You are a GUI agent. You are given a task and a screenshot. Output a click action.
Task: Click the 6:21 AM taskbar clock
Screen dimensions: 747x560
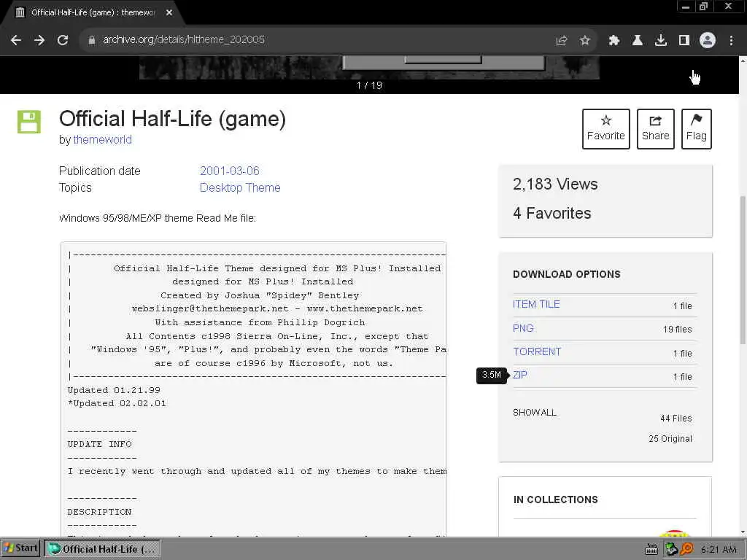pos(719,550)
